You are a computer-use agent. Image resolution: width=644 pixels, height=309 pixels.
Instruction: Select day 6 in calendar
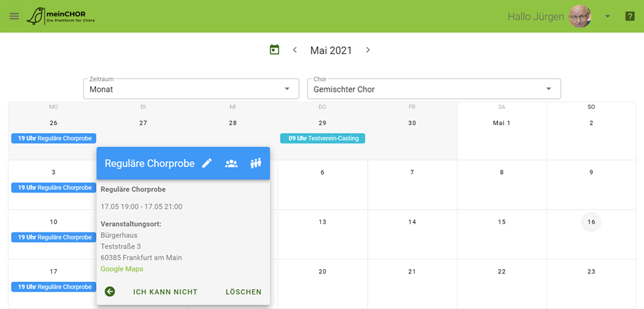click(322, 173)
